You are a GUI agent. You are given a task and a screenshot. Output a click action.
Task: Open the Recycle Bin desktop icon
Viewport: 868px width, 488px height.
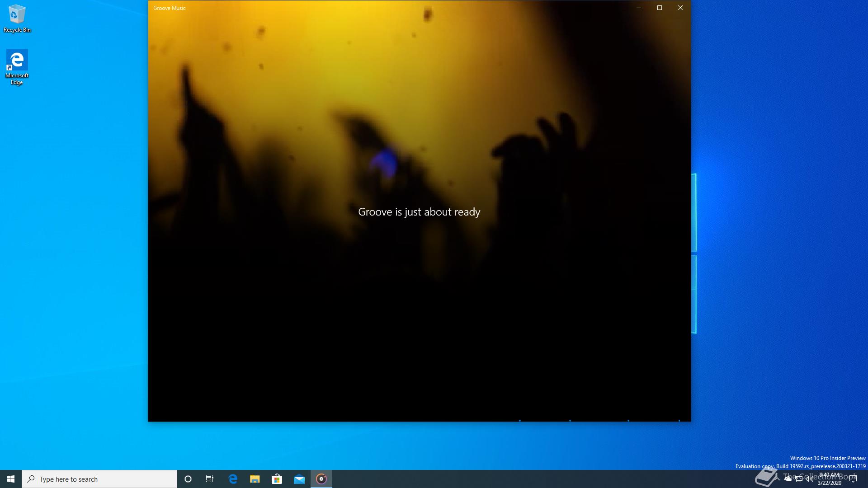17,19
